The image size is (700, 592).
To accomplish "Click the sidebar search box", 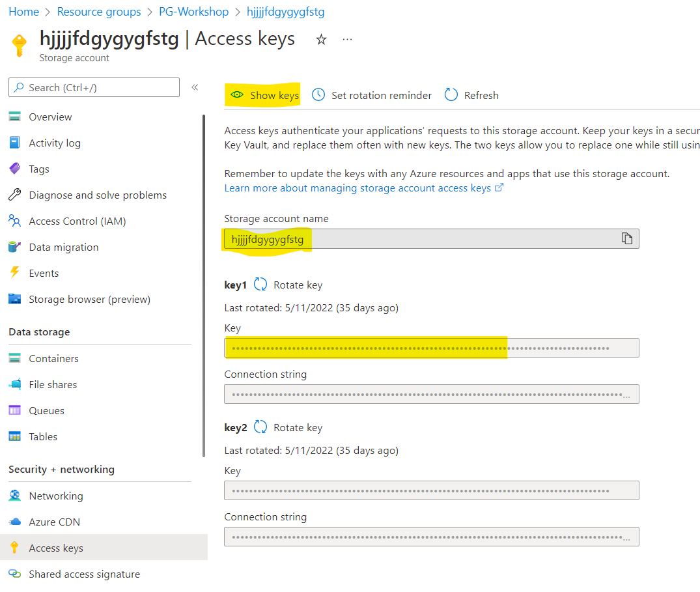I will 94,87.
